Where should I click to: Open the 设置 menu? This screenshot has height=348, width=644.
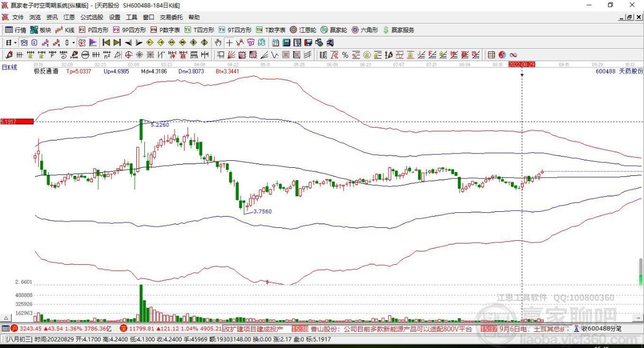pyautogui.click(x=115, y=18)
